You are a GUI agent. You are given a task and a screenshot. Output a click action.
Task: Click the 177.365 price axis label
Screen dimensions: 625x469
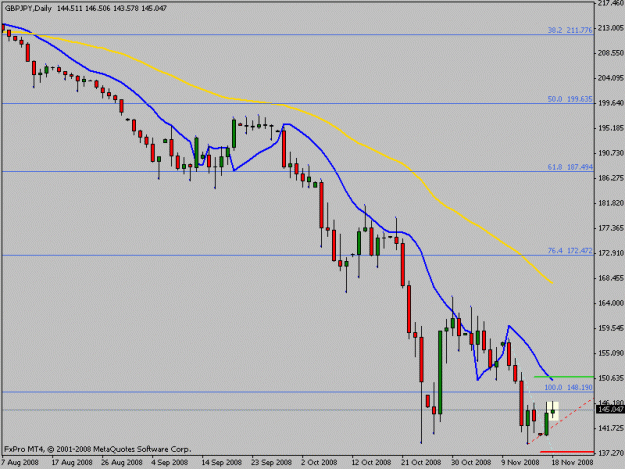(x=610, y=228)
